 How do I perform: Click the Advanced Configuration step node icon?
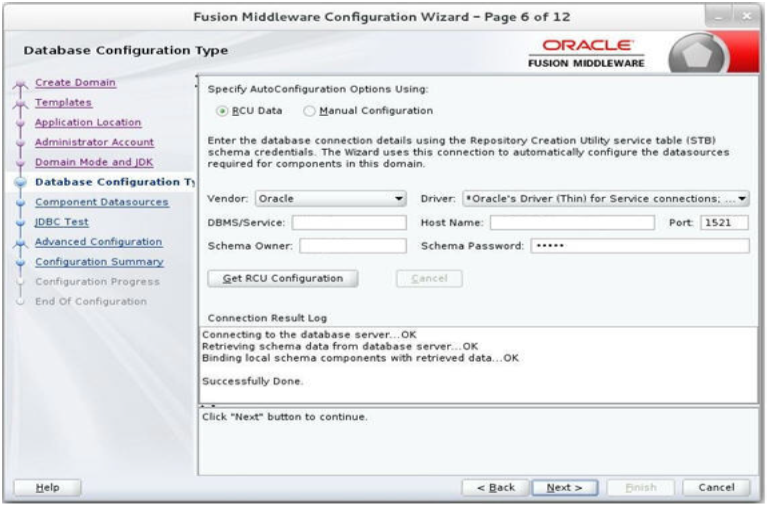pos(20,243)
